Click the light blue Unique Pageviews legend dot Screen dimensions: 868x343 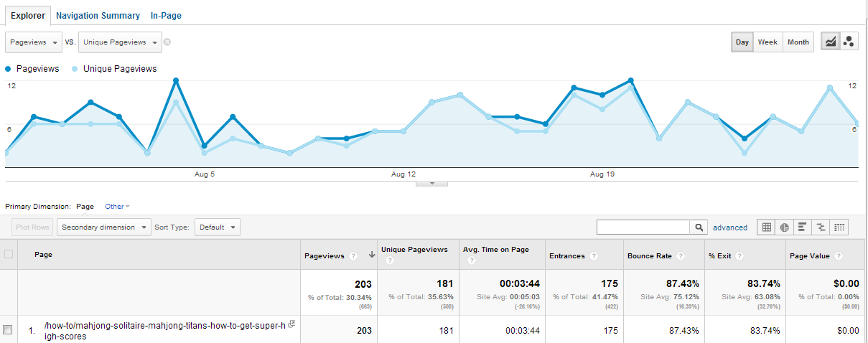(76, 69)
